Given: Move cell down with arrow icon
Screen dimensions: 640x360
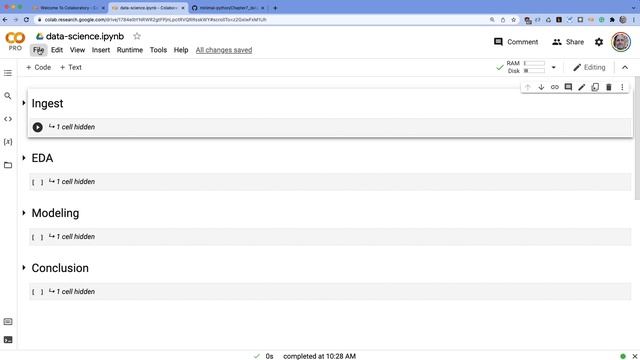Looking at the screenshot, I should point(541,87).
